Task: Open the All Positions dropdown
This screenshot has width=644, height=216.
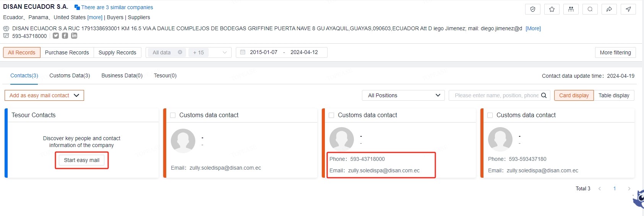Action: (x=403, y=95)
